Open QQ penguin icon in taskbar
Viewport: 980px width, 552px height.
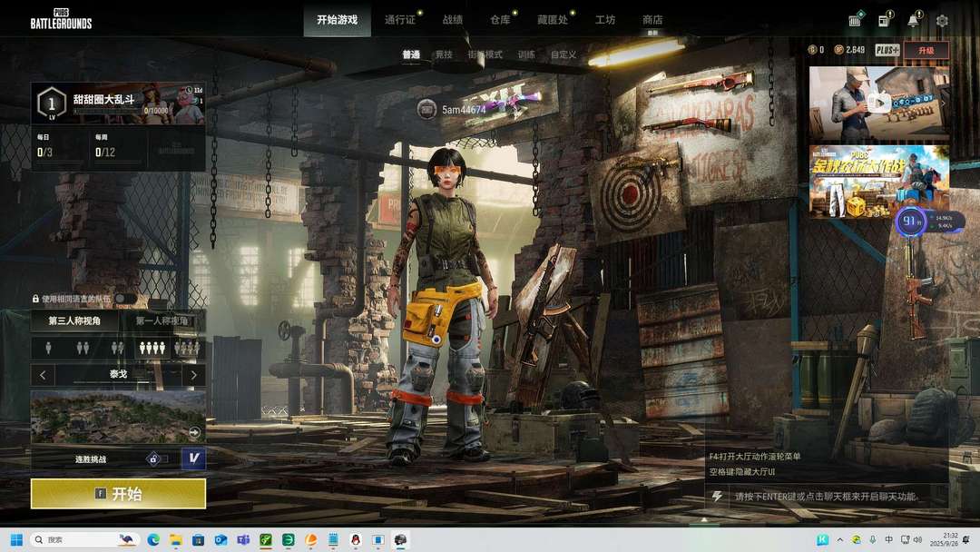(356, 539)
